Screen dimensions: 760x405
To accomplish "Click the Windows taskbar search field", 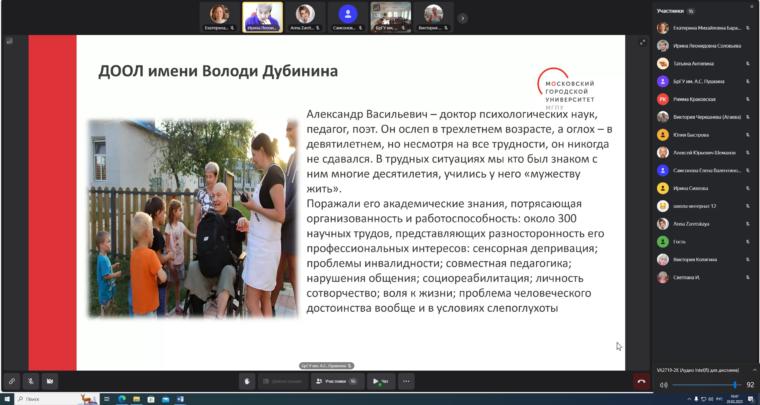I will coord(40,399).
